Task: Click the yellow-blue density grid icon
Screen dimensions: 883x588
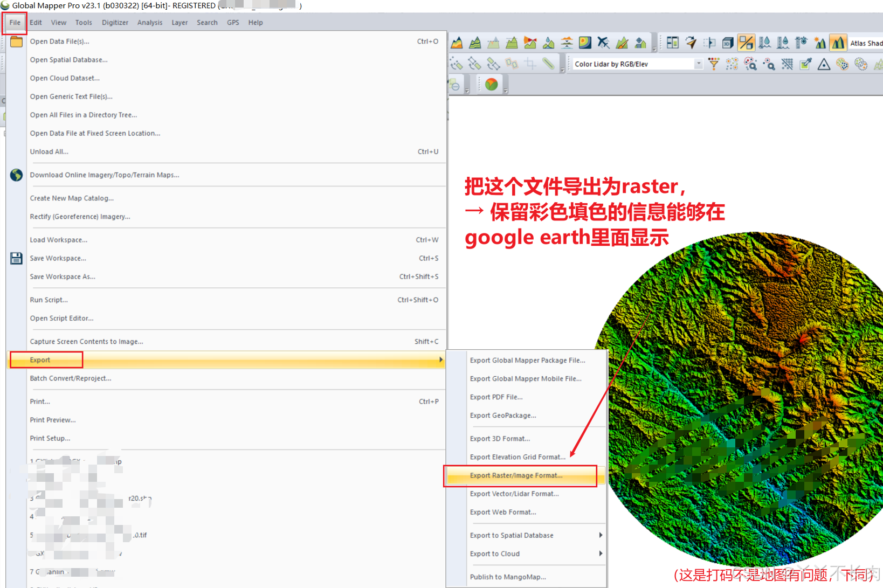Action: coord(585,43)
